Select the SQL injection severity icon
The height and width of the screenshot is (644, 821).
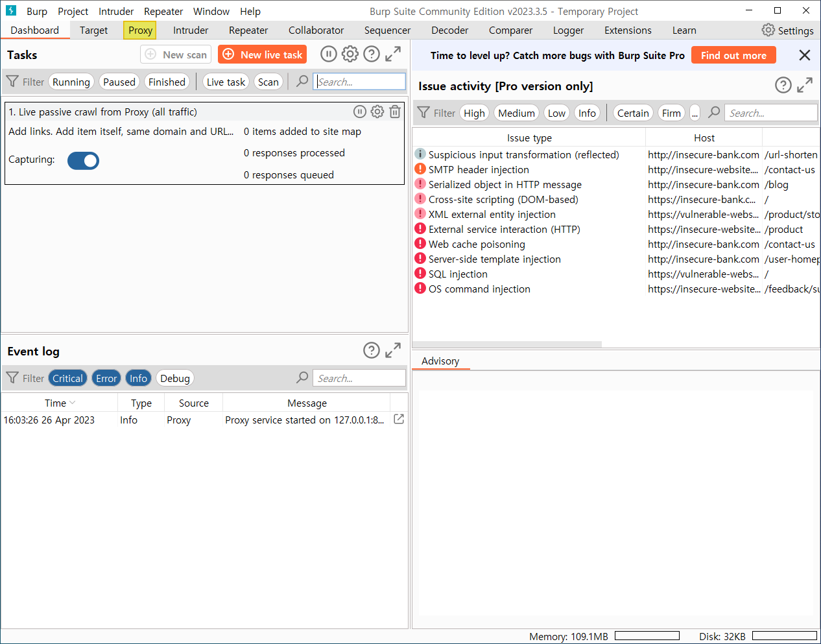420,274
